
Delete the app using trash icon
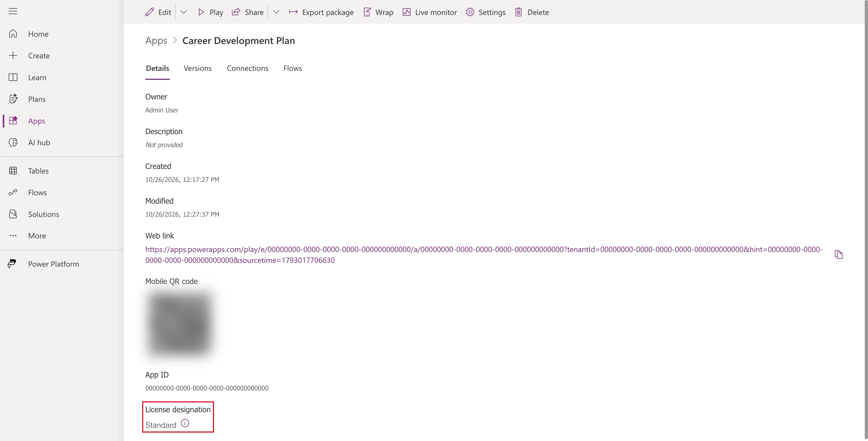click(x=532, y=12)
